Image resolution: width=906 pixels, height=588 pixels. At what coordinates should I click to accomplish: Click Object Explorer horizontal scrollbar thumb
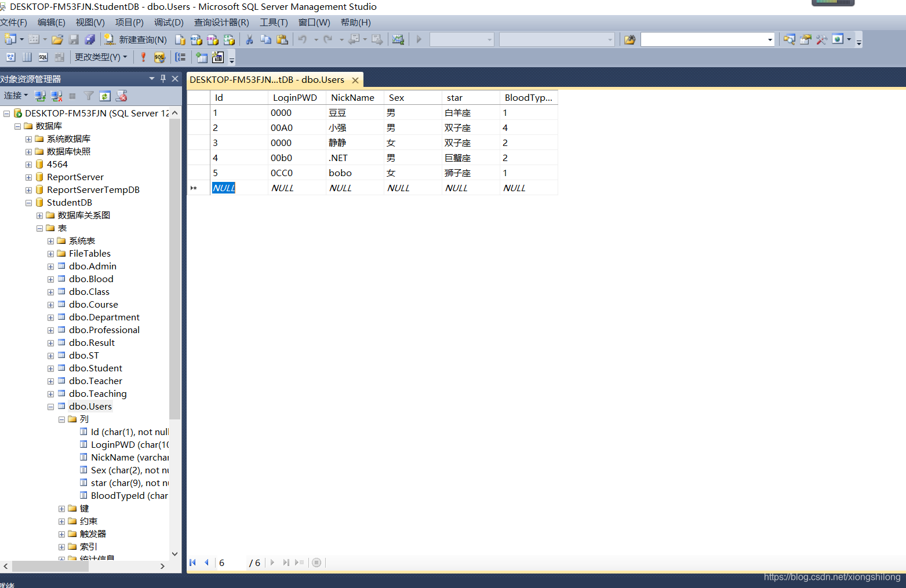click(x=50, y=566)
